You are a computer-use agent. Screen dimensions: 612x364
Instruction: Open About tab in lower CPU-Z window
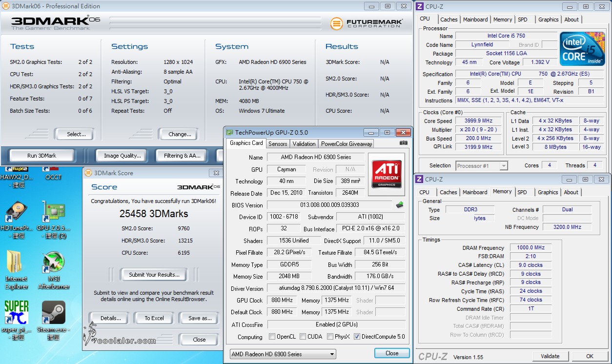[571, 192]
